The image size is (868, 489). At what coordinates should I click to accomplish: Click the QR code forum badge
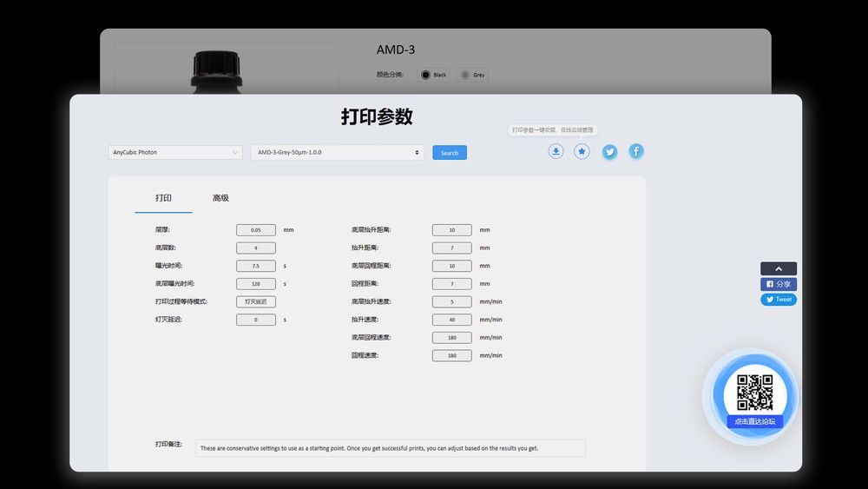[754, 393]
